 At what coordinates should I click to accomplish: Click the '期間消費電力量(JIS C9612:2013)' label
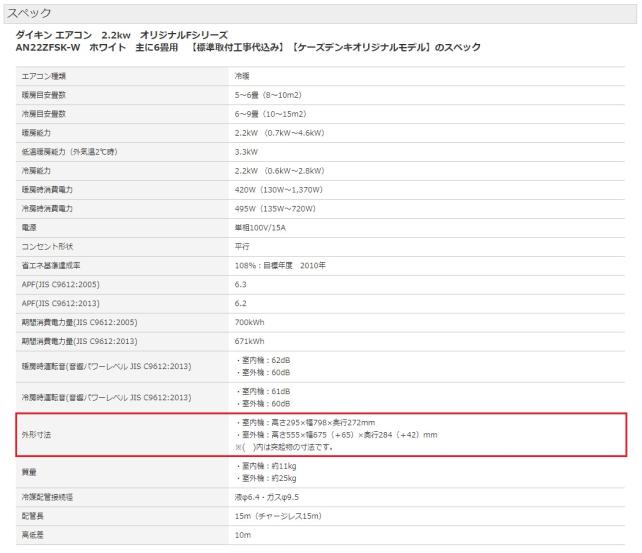(x=79, y=341)
